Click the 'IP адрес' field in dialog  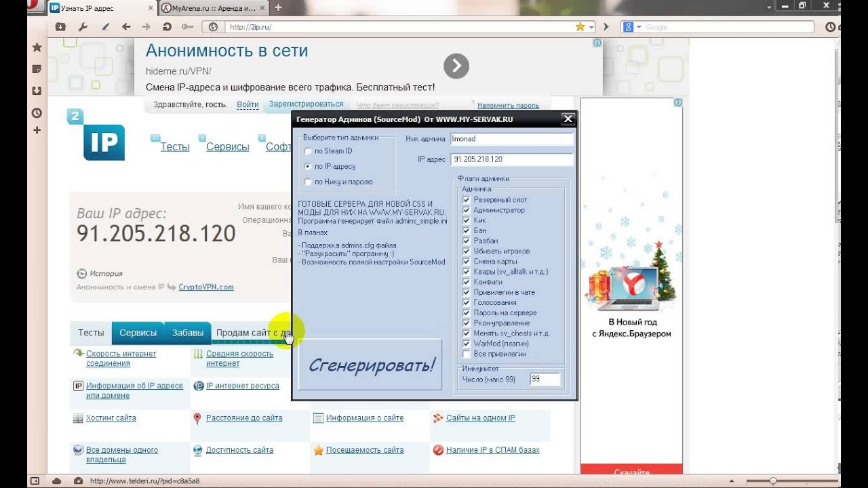tap(512, 159)
